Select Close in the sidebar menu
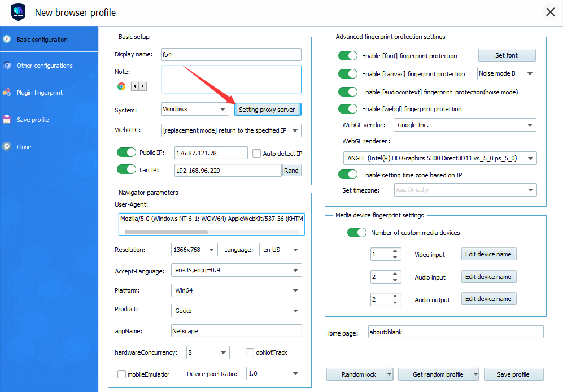 49,147
